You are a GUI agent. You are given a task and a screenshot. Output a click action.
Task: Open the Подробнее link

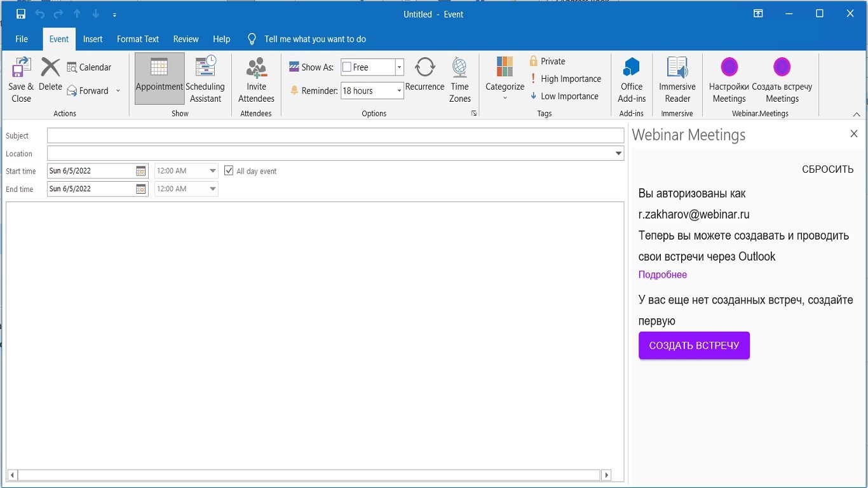(663, 274)
